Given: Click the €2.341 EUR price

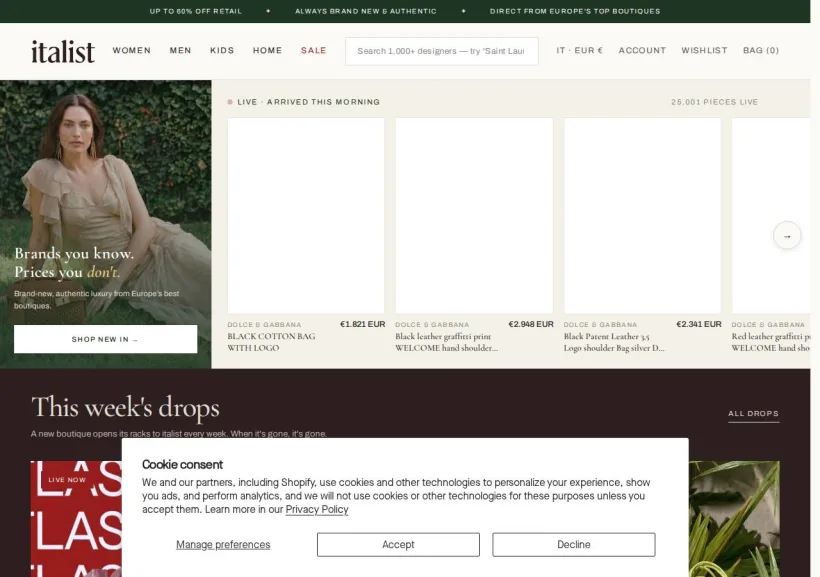Looking at the screenshot, I should 699,324.
